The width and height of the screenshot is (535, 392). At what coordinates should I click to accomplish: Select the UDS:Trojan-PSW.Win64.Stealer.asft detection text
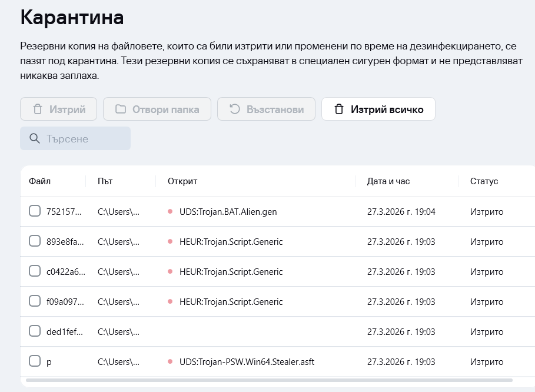tap(247, 362)
